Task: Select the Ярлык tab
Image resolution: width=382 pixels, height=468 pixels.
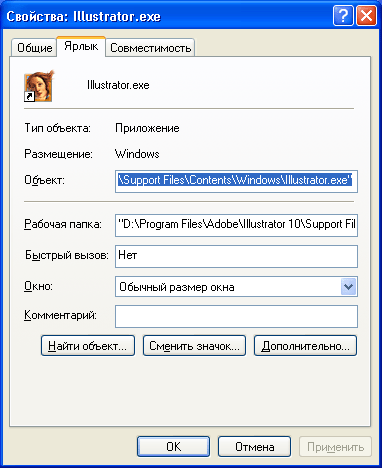Action: pos(81,46)
